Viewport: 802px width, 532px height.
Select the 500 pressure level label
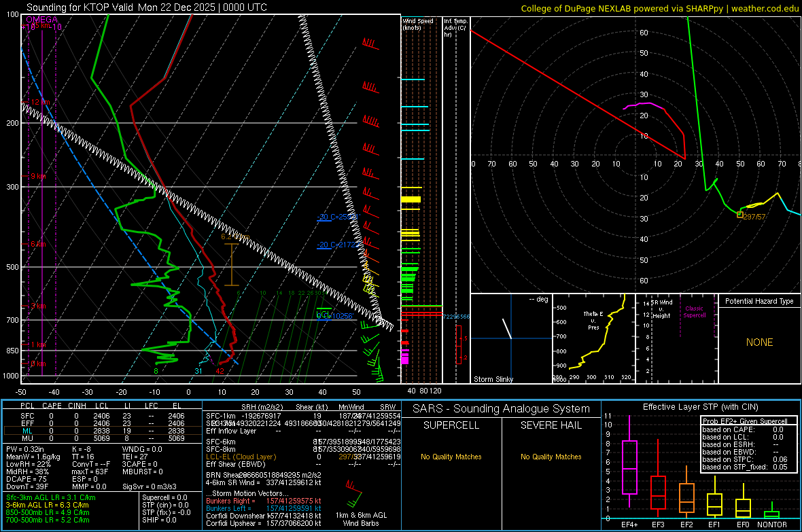tap(12, 267)
